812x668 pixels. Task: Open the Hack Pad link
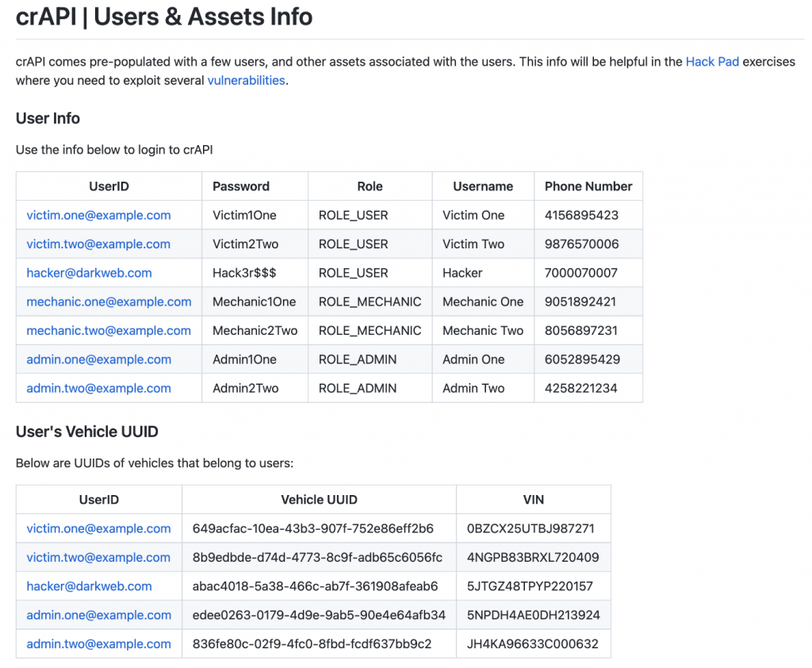click(712, 62)
